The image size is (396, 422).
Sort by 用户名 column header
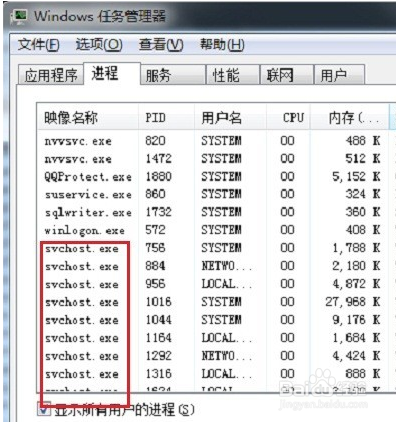pos(231,117)
